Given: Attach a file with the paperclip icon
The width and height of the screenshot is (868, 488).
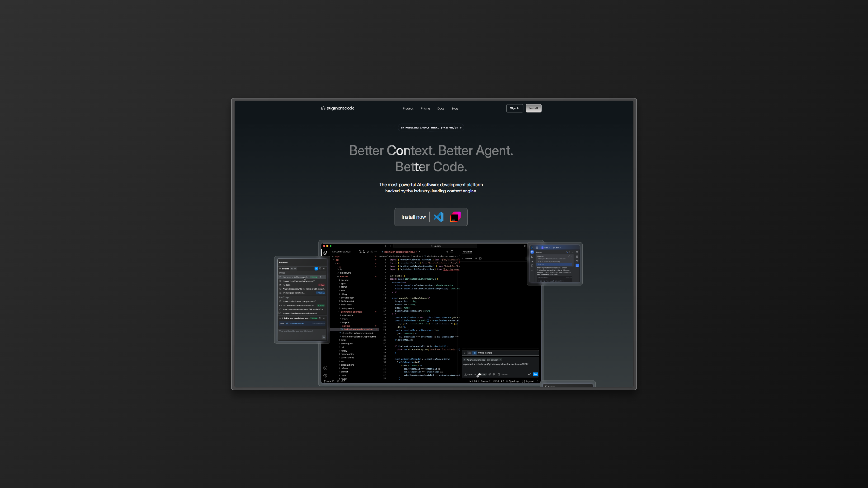Looking at the screenshot, I should 490,375.
